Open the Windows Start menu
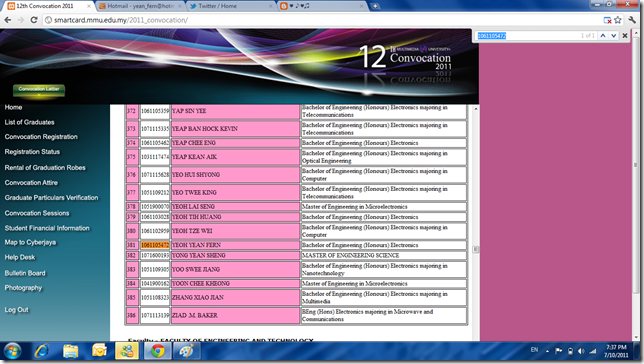 coord(12,352)
